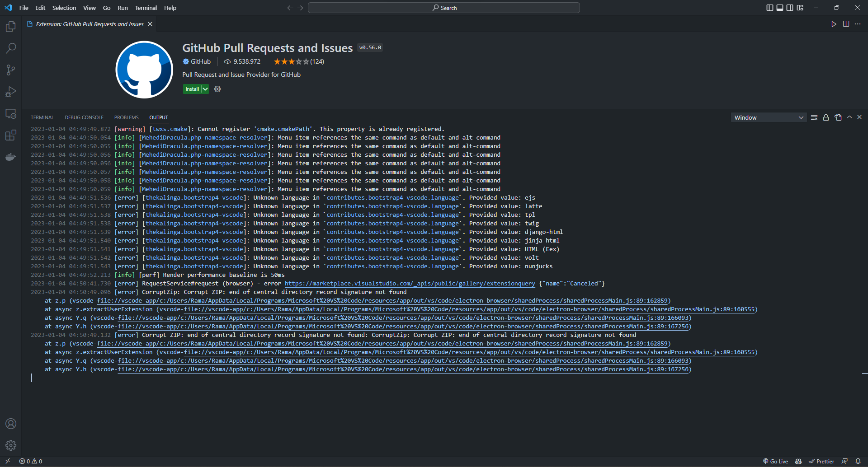Screen dimensions: 868x467
Task: Open Manage gear at bottom of activity bar
Action: click(x=10, y=445)
